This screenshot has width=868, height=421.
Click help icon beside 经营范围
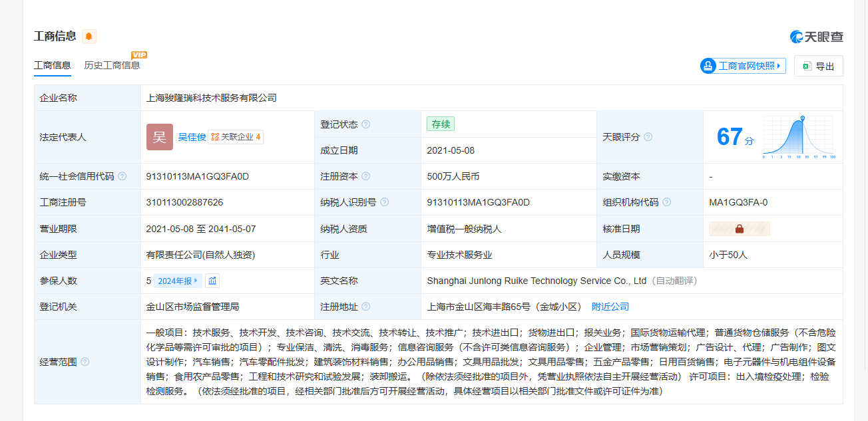(85, 362)
